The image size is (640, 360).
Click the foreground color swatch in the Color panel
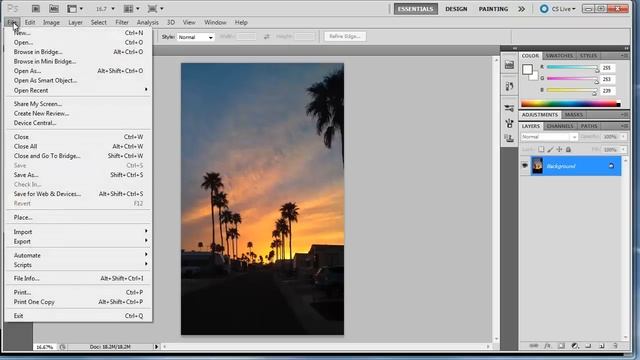coord(527,69)
